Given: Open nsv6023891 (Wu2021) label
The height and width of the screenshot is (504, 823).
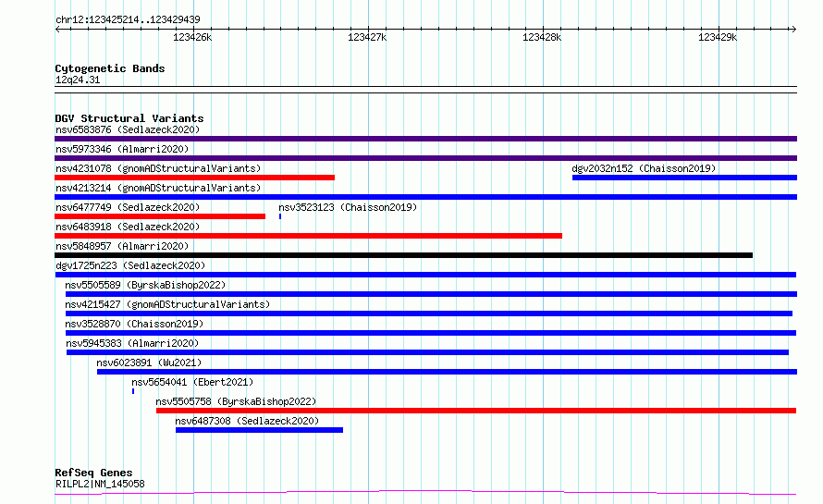Looking at the screenshot, I should [149, 363].
